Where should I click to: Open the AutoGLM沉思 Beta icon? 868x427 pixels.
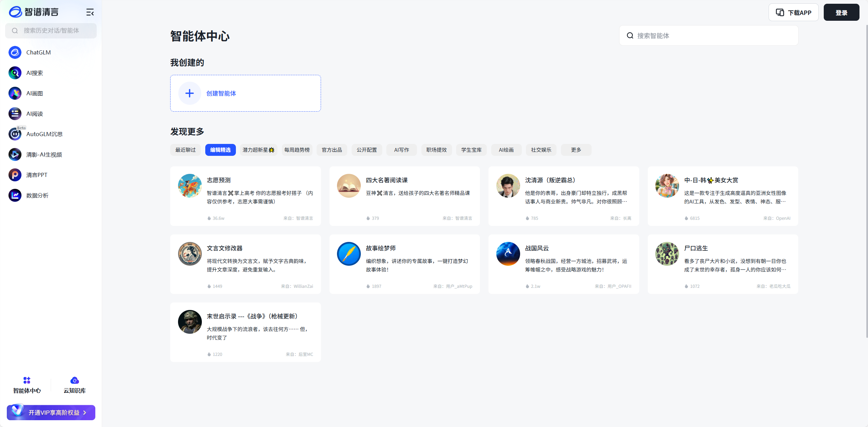pos(15,134)
